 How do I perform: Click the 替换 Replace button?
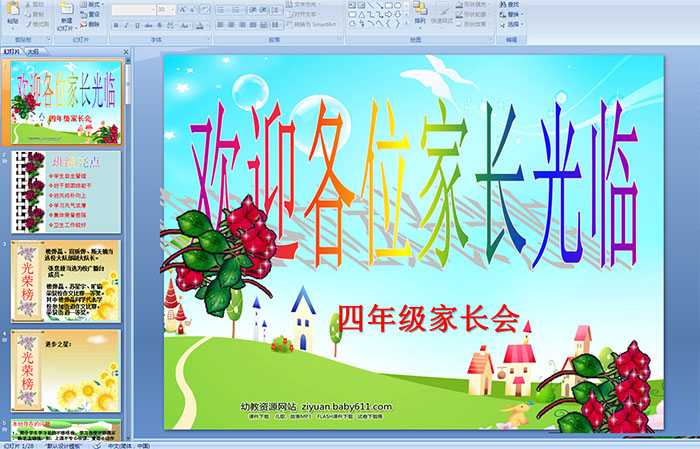tap(512, 14)
